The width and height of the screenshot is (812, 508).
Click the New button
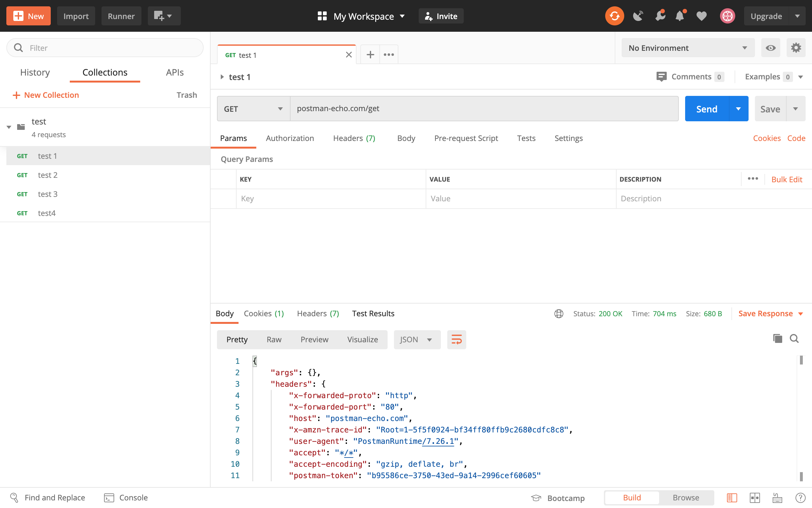pos(29,16)
